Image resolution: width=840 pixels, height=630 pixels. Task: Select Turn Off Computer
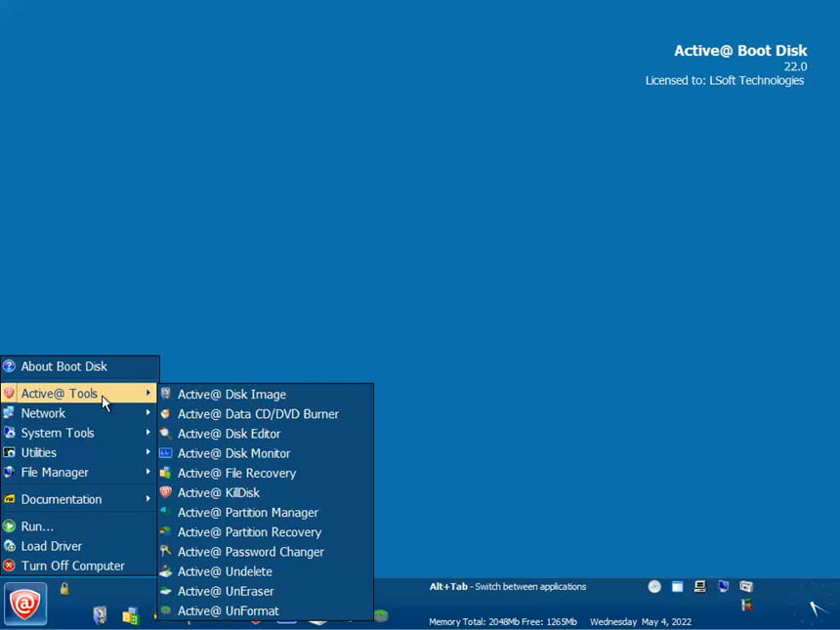pyautogui.click(x=79, y=566)
